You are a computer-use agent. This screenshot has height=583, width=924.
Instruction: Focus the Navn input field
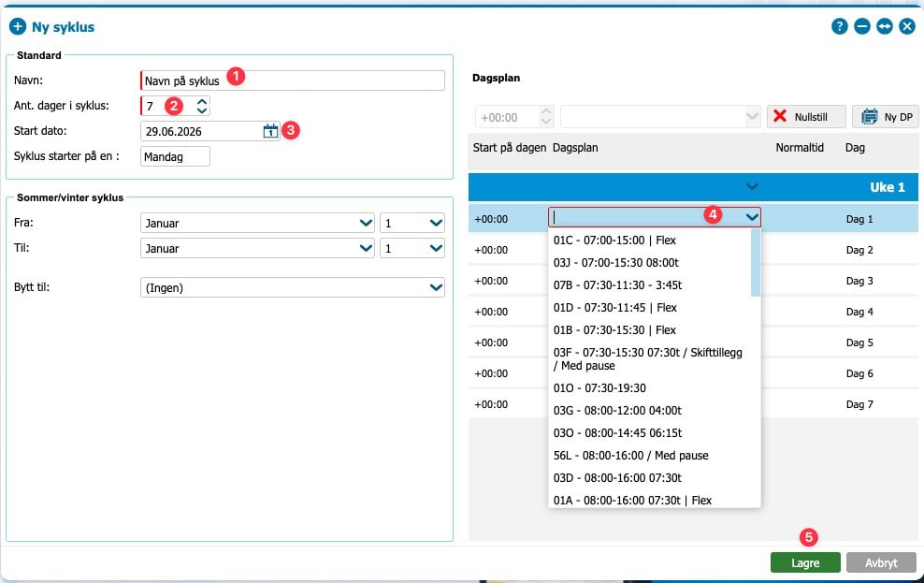(x=293, y=80)
